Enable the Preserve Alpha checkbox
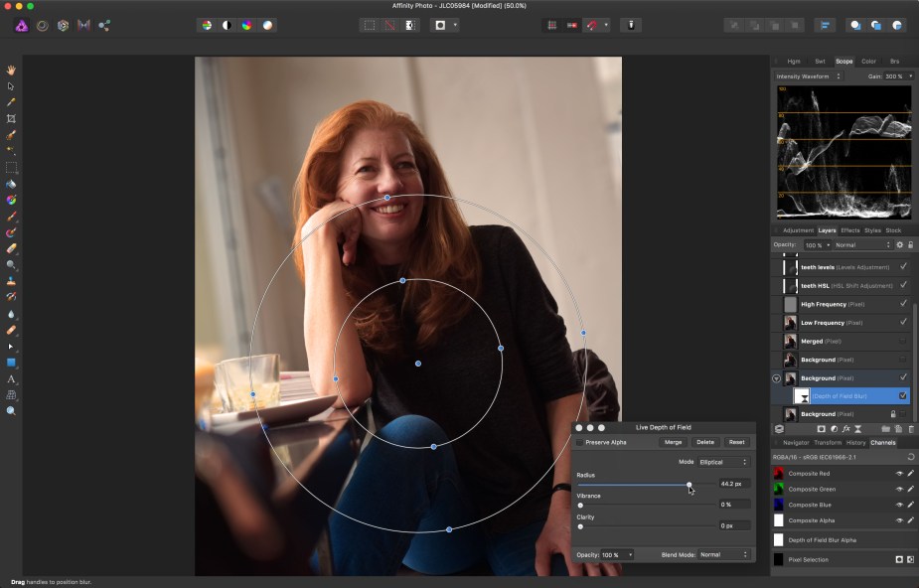 [x=579, y=442]
